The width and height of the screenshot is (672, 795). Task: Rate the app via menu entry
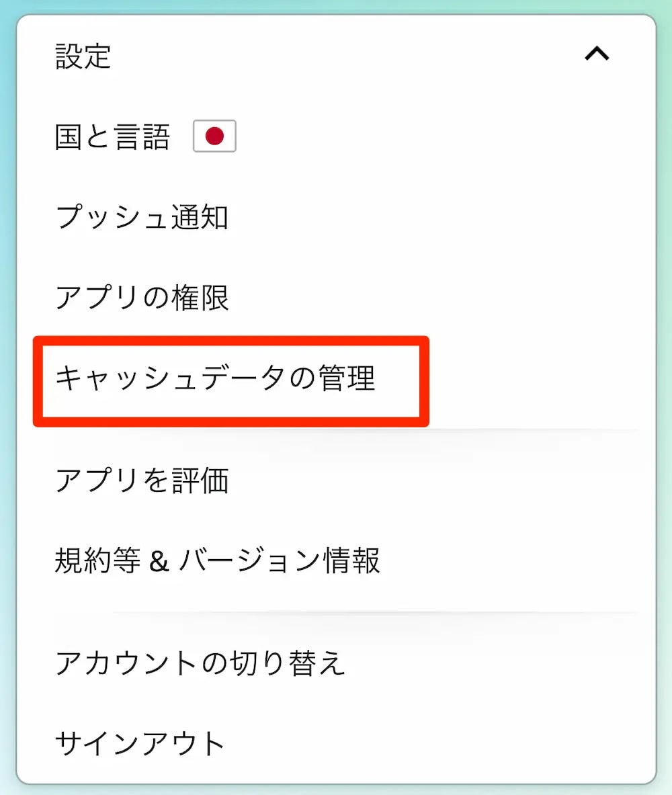pos(142,480)
